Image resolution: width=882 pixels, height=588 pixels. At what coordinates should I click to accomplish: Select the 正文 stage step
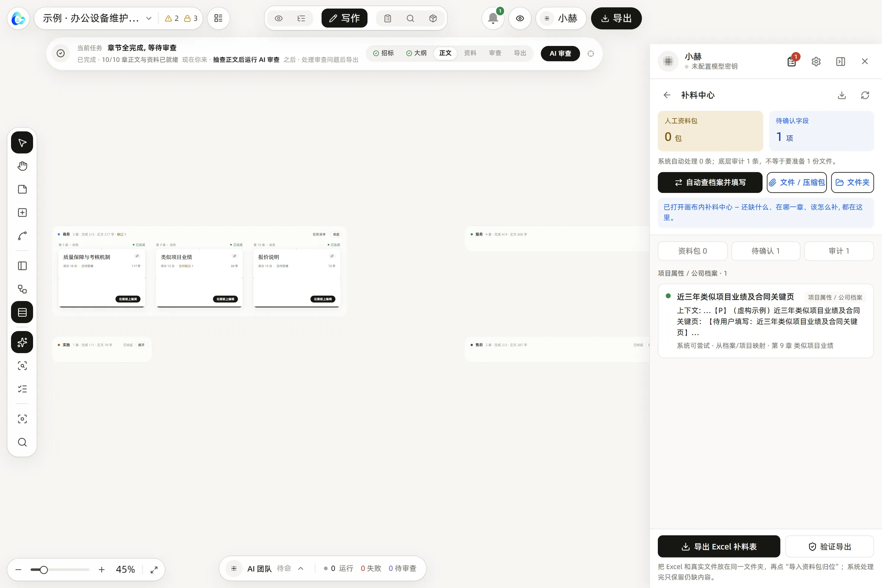pyautogui.click(x=445, y=53)
